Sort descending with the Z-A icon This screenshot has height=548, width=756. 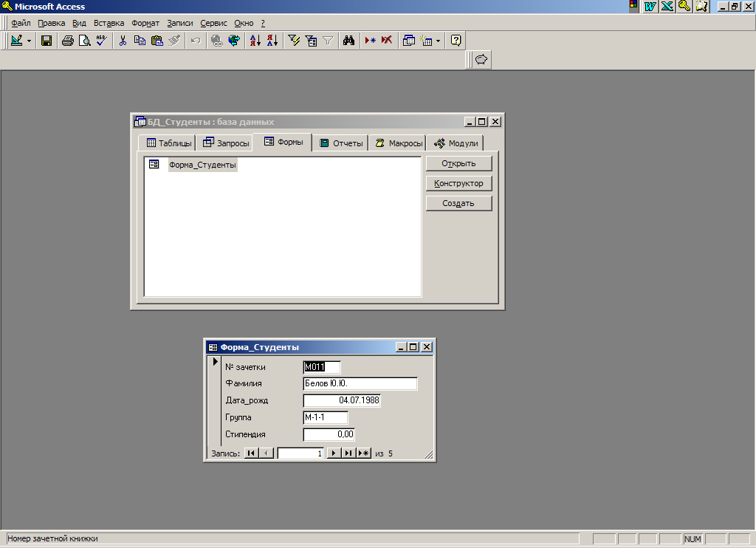(272, 41)
